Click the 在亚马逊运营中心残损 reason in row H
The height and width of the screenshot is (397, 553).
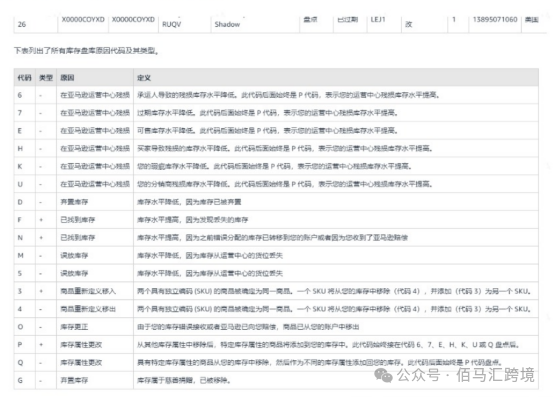95,148
